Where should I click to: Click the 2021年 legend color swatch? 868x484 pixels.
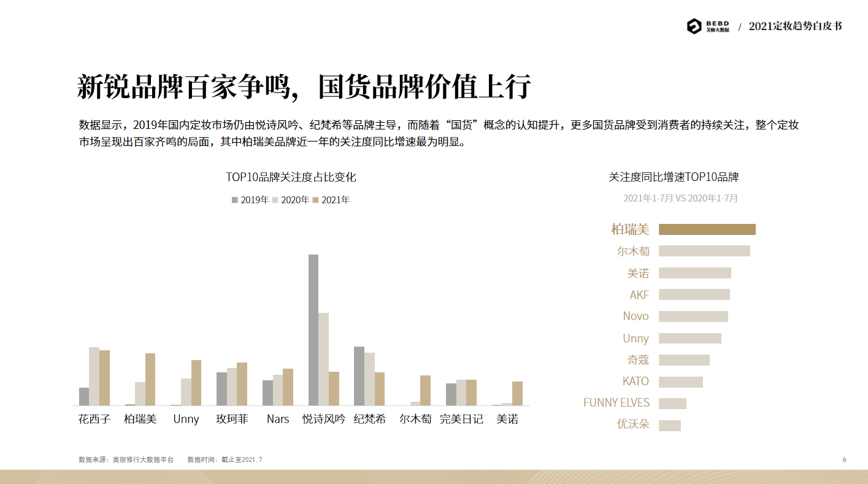pyautogui.click(x=316, y=200)
